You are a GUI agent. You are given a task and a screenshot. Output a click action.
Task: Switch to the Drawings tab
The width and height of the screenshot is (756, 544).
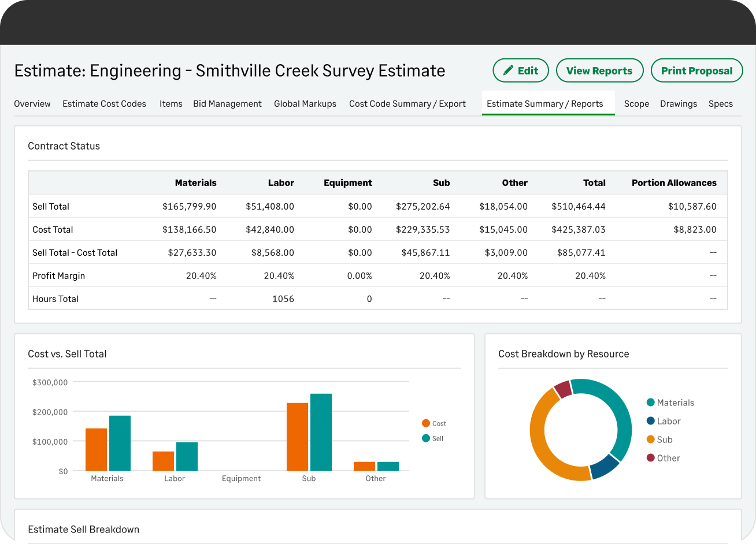679,104
